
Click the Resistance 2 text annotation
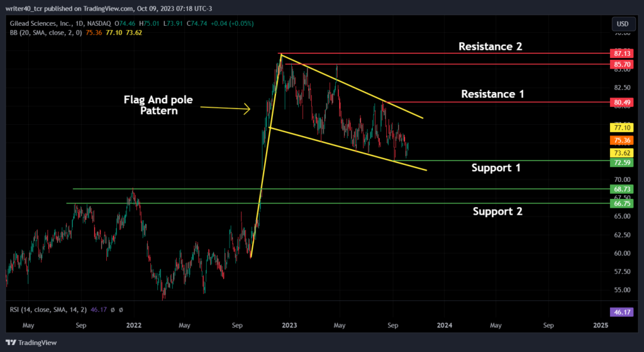(x=490, y=47)
